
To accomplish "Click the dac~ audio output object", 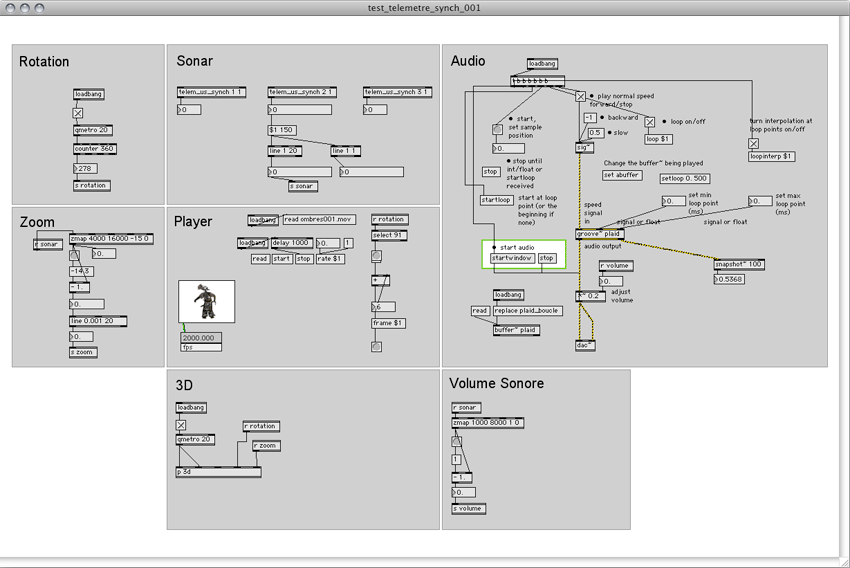I will (585, 345).
